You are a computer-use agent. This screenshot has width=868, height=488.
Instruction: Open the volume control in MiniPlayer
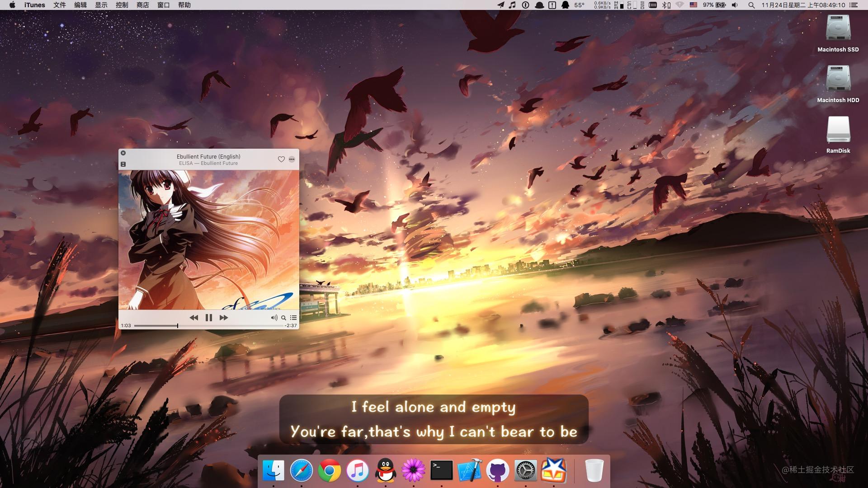coord(274,317)
